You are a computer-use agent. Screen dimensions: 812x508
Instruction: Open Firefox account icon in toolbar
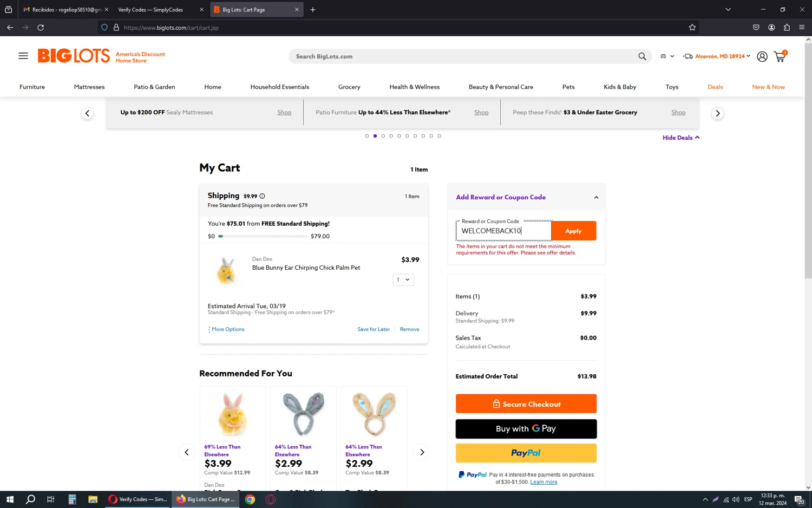point(771,28)
